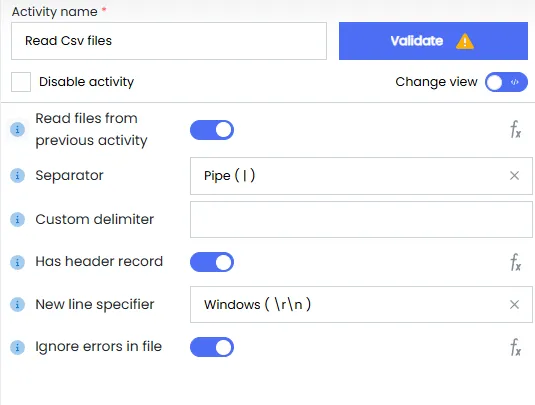This screenshot has height=405, width=535.
Task: Click info icon beside Read files from previous activity
Action: pyautogui.click(x=17, y=130)
